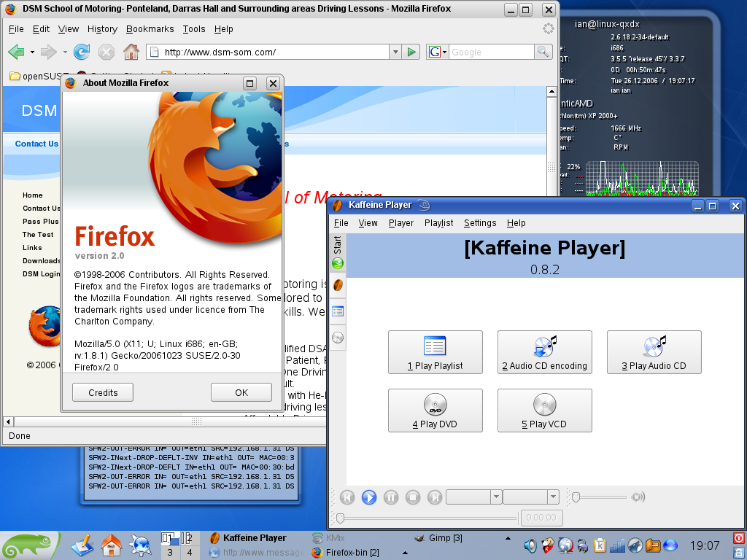747x560 pixels.
Task: Click Play VCD button
Action: pos(544,411)
